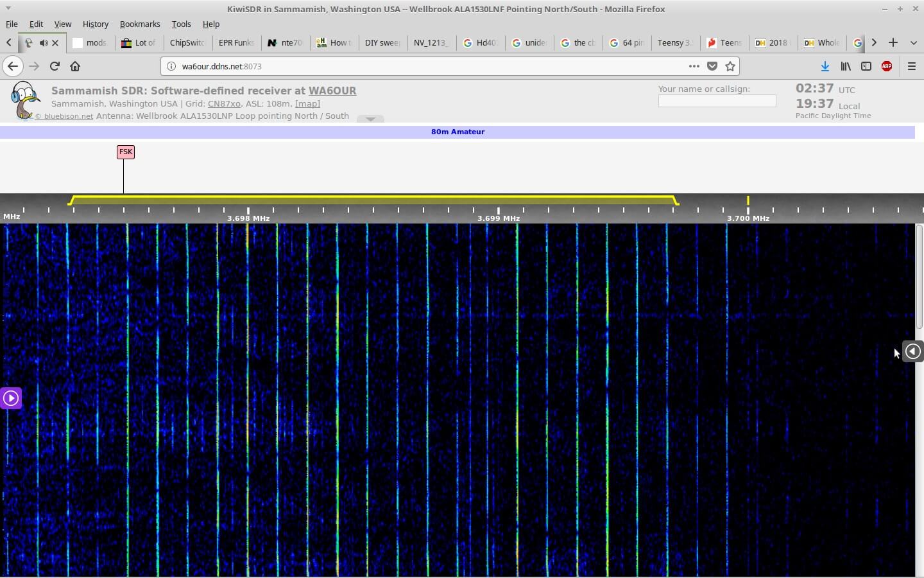Expand the gray arrow below the antenna description
Screen dimensions: 924x578
click(370, 118)
